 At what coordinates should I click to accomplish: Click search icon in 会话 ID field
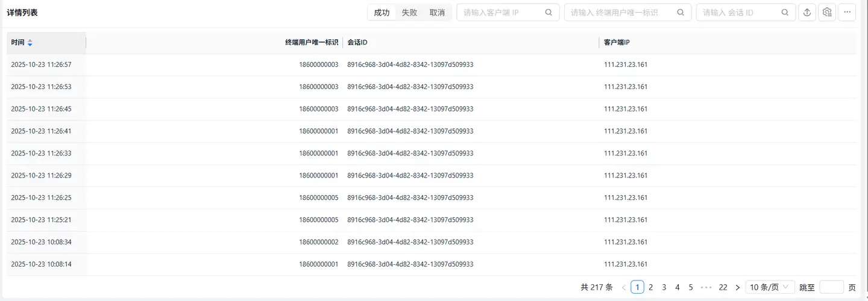784,13
